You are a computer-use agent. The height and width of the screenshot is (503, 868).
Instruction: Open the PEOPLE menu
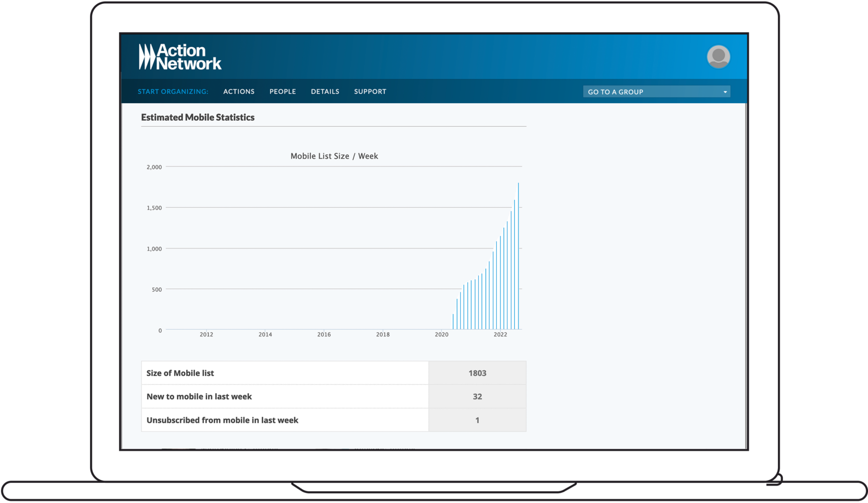pyautogui.click(x=283, y=92)
